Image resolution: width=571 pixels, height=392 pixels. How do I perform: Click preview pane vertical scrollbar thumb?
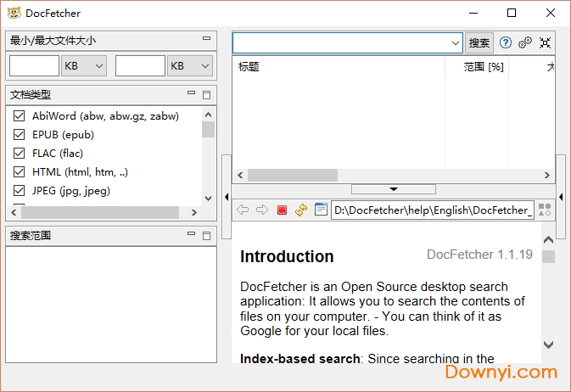coord(548,256)
